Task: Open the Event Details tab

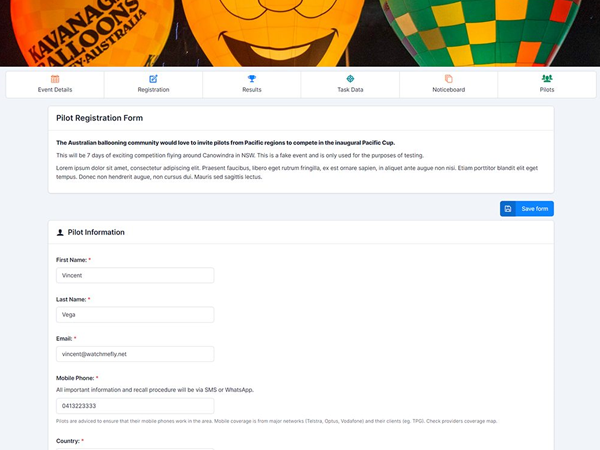Action: [x=55, y=85]
